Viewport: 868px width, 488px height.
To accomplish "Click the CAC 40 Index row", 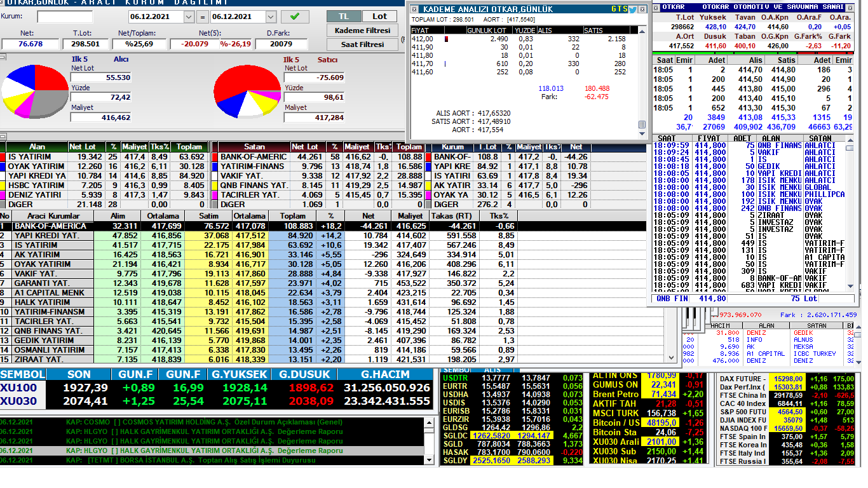I will 787,403.
